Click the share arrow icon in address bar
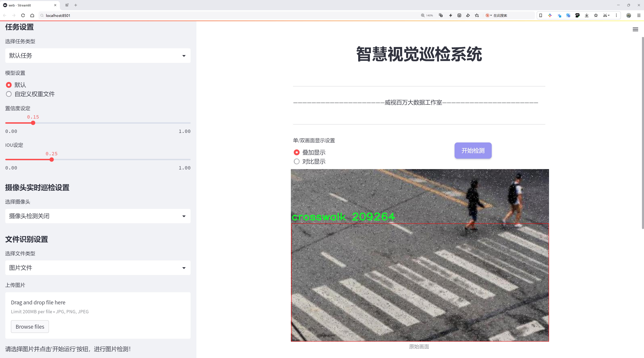The image size is (644, 358). [468, 16]
